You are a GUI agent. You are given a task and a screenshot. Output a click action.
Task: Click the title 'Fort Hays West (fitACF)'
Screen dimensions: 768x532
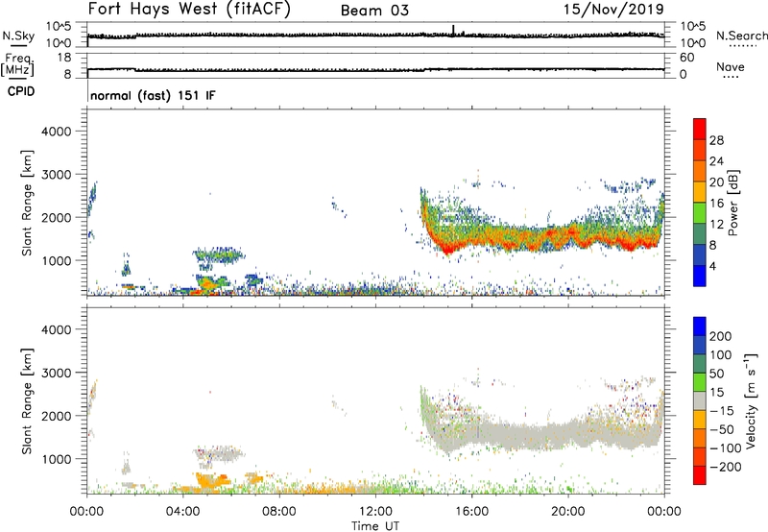coord(189,10)
